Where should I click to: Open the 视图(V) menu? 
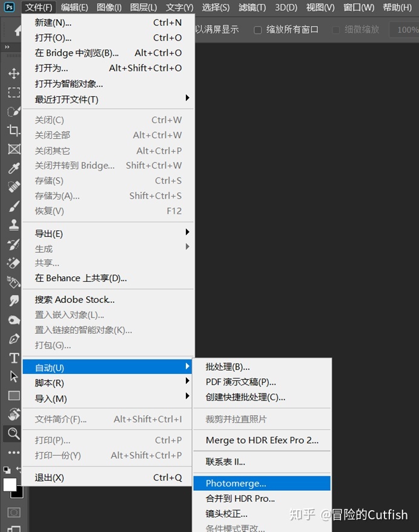[320, 7]
